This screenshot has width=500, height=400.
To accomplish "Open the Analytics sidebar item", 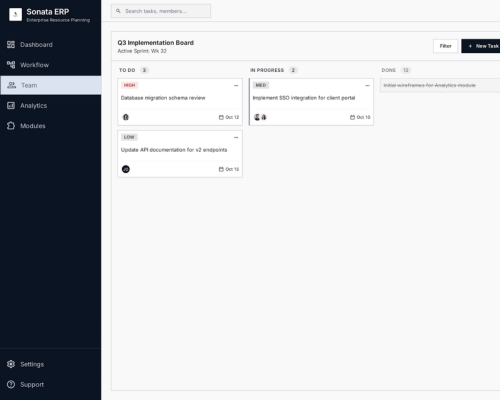I will (x=51, y=106).
